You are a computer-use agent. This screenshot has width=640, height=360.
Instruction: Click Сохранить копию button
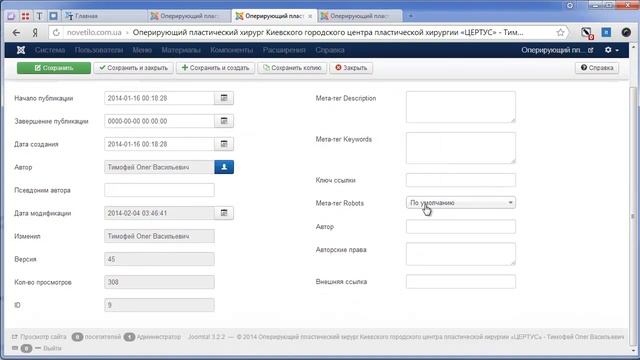click(292, 68)
